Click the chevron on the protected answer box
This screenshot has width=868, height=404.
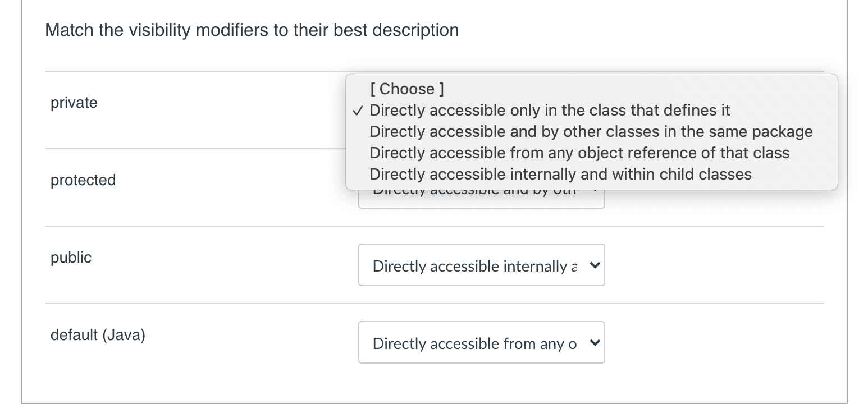pos(595,191)
